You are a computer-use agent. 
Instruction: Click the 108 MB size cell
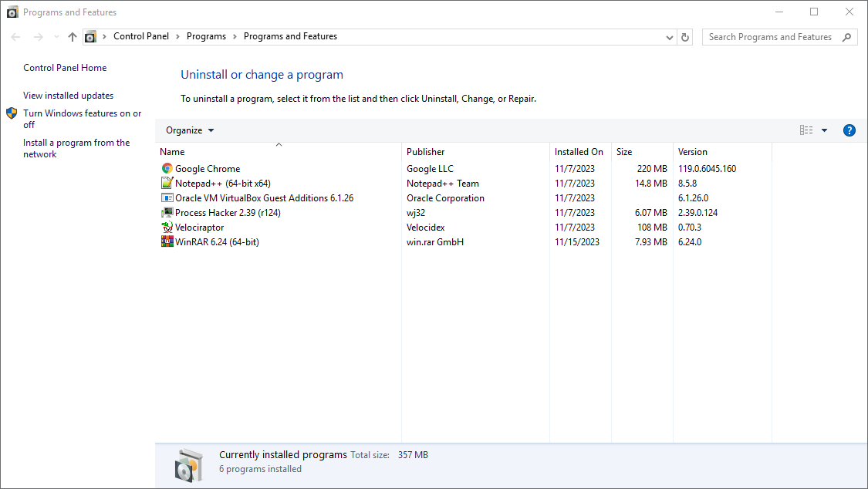pos(651,228)
